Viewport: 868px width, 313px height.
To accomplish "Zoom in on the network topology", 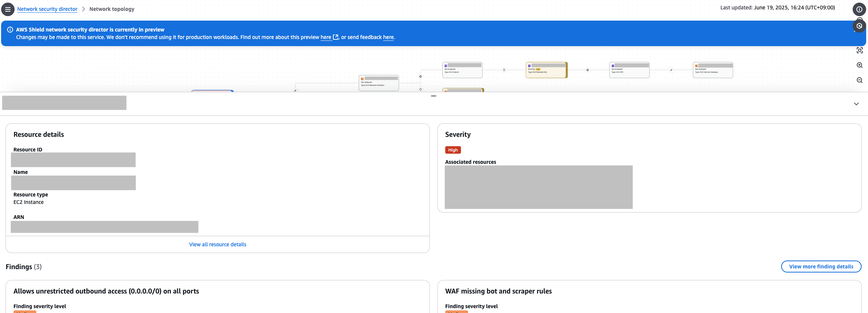I will tap(860, 65).
